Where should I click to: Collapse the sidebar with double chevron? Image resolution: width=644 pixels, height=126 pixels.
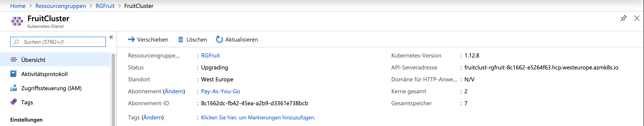tap(111, 37)
